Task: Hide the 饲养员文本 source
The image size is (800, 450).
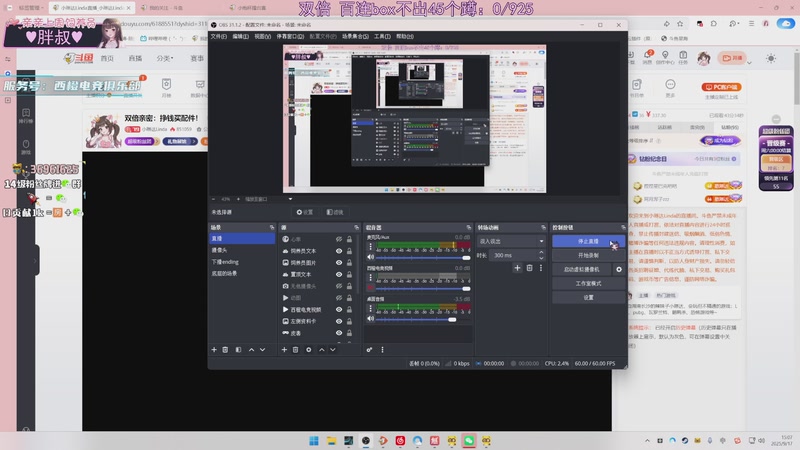Action: click(x=339, y=251)
